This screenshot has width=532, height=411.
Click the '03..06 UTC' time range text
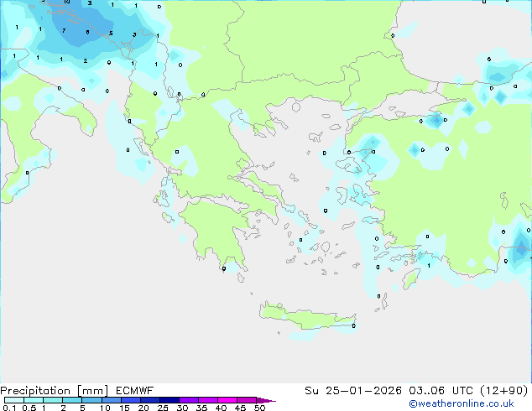coord(441,391)
